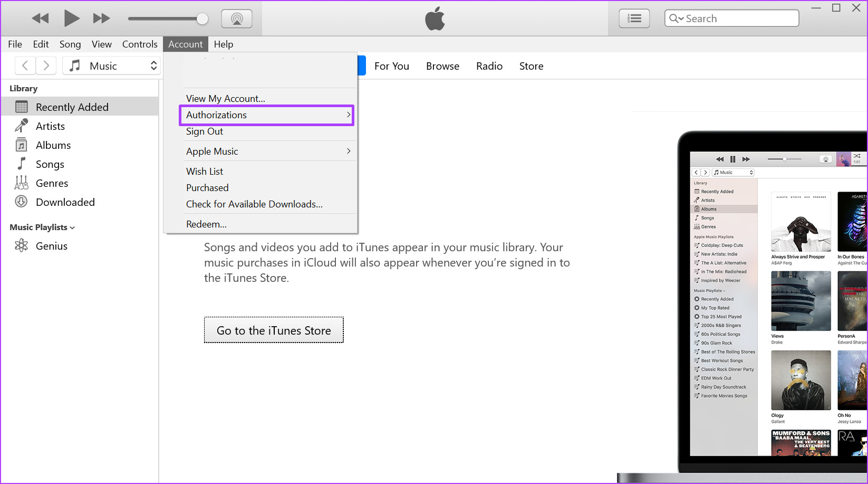Open the Controls menu
This screenshot has height=484, width=868.
pos(140,44)
